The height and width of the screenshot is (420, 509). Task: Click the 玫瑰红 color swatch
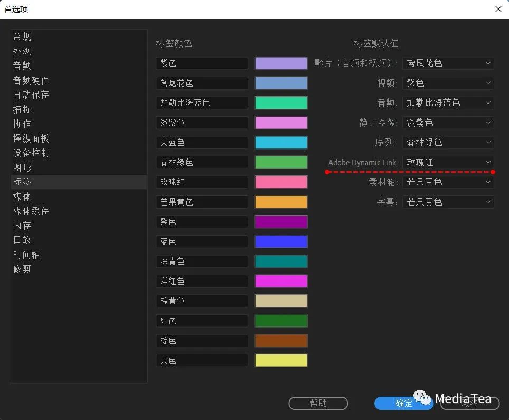point(281,182)
